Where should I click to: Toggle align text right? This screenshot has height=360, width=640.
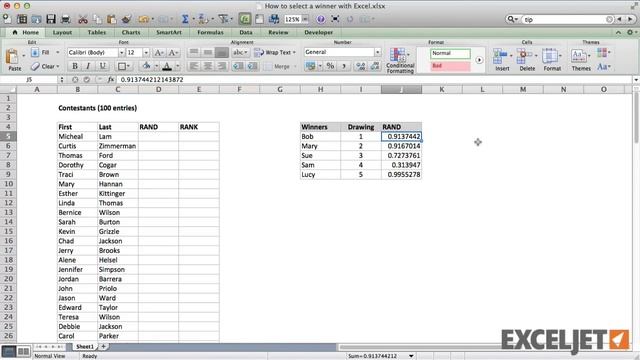(222, 66)
